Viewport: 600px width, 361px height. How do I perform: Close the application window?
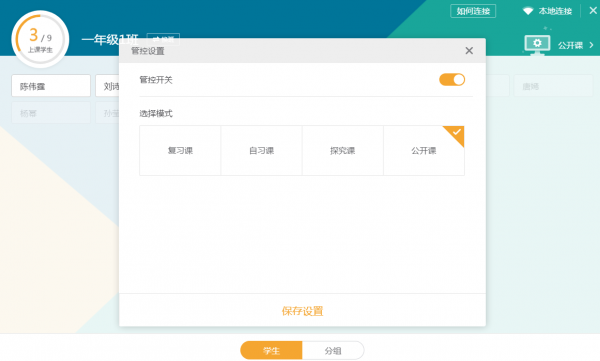coord(593,11)
